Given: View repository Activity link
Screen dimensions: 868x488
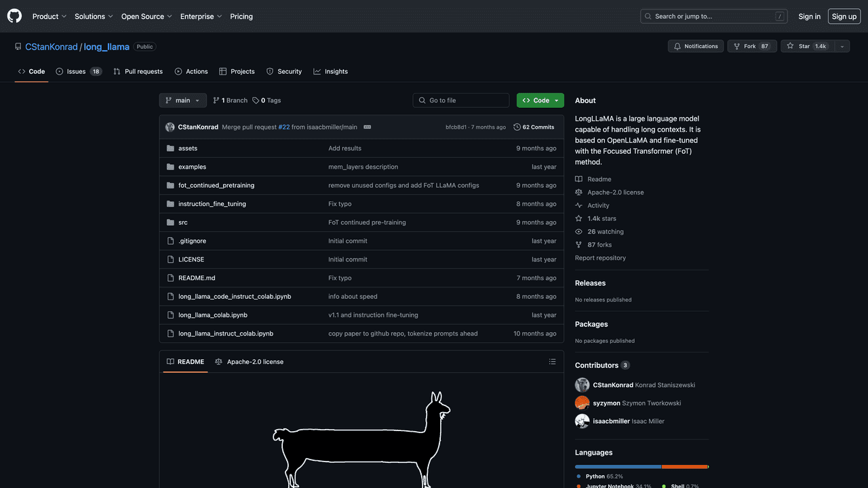Looking at the screenshot, I should coord(592,205).
